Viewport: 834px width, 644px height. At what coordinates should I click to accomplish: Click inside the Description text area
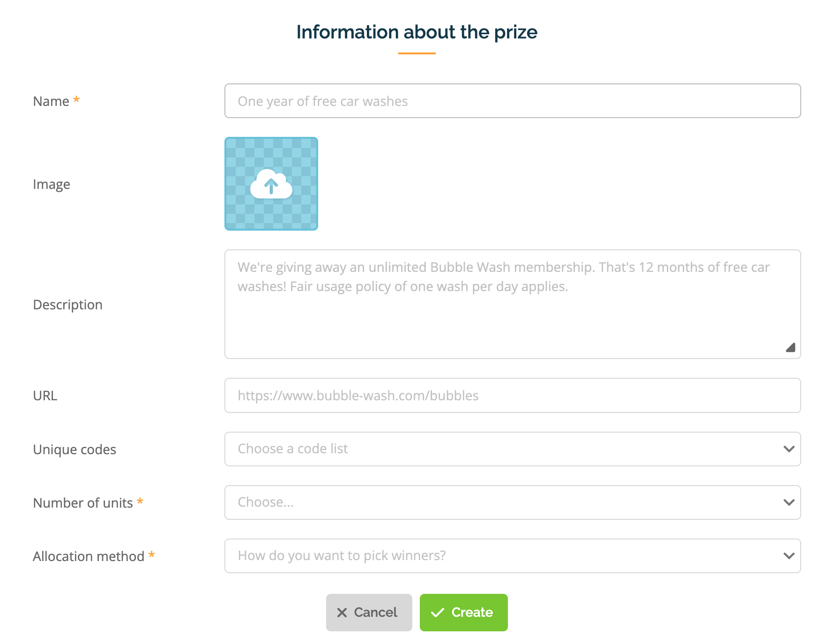513,304
